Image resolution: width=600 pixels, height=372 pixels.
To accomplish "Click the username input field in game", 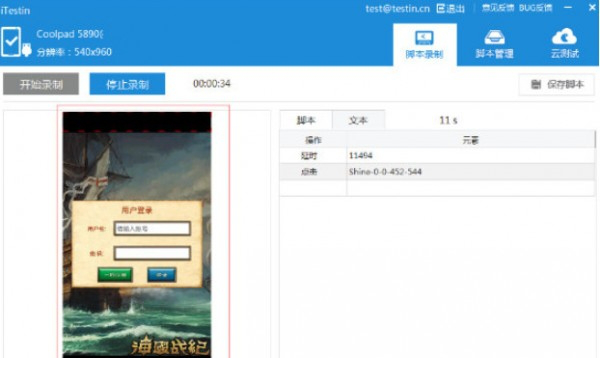I will click(152, 228).
